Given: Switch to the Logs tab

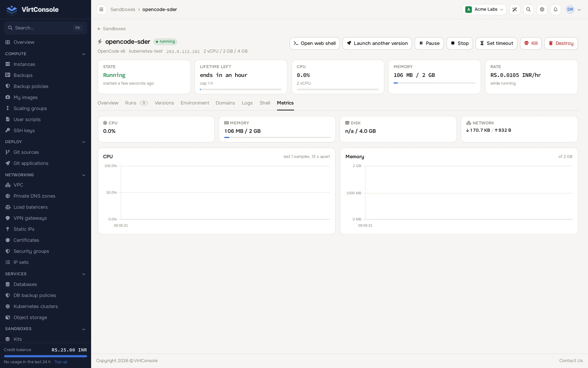Looking at the screenshot, I should [247, 103].
